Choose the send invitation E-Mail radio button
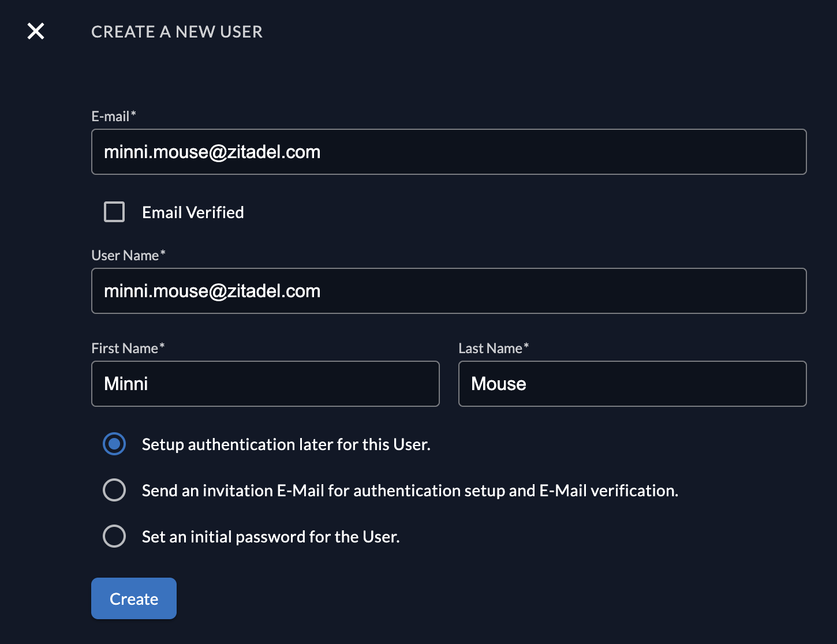Viewport: 837px width, 644px height. click(x=114, y=490)
